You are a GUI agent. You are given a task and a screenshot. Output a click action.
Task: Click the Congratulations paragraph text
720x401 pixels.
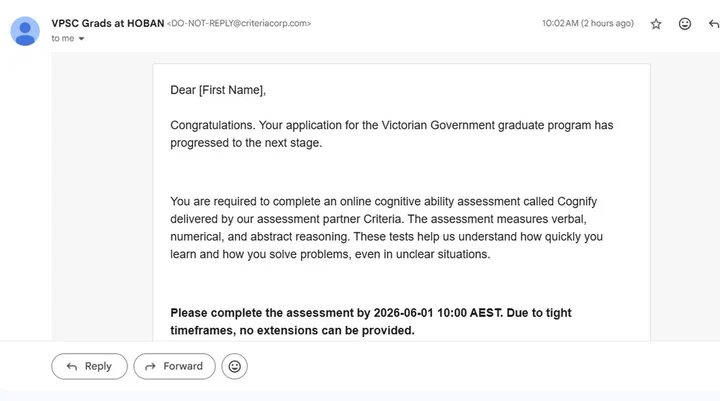coord(392,134)
